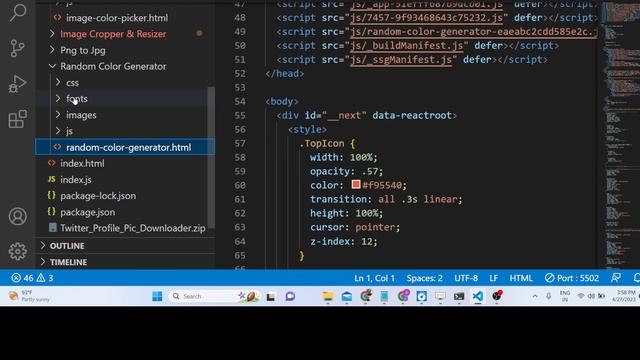Expand the TIMELINE section

coord(63,262)
